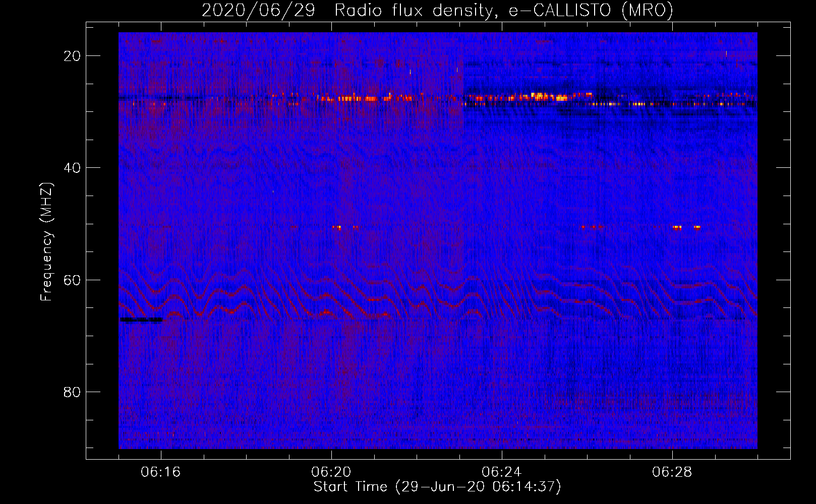The height and width of the screenshot is (504, 816).
Task: Click the 60 MHz frequency tick label
Action: point(72,280)
